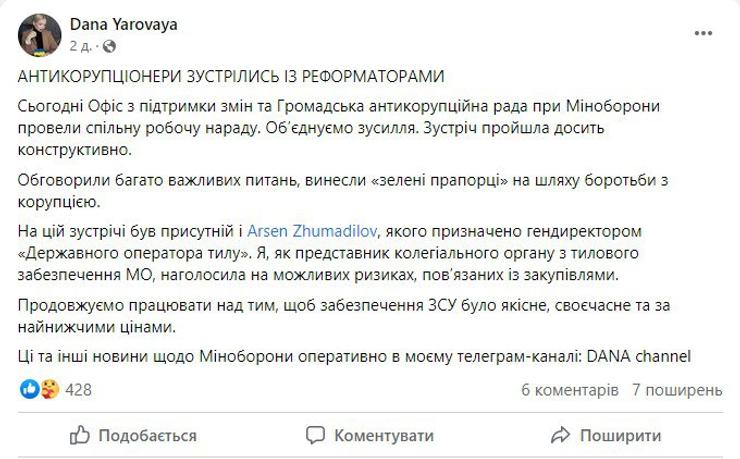Click the public globe privacy icon
The height and width of the screenshot is (459, 740).
109,46
